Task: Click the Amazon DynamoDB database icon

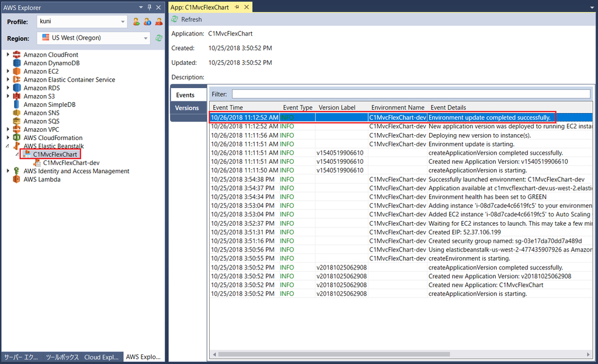Action: pos(17,63)
